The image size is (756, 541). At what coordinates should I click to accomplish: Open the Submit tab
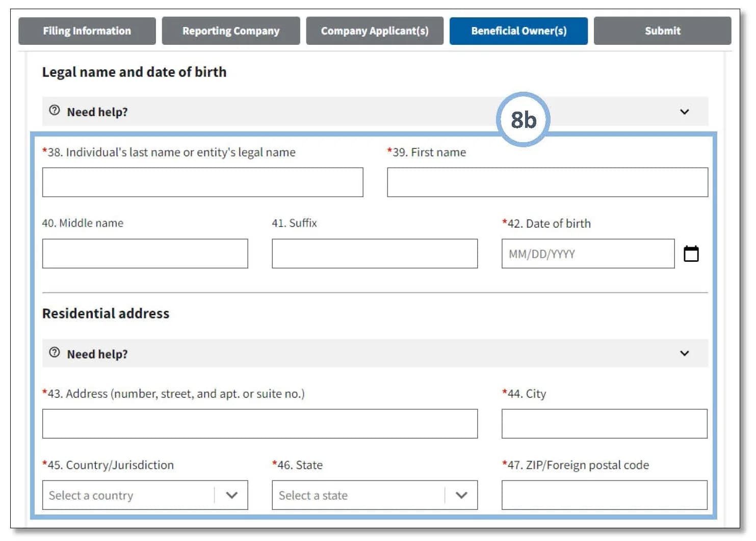(x=662, y=31)
